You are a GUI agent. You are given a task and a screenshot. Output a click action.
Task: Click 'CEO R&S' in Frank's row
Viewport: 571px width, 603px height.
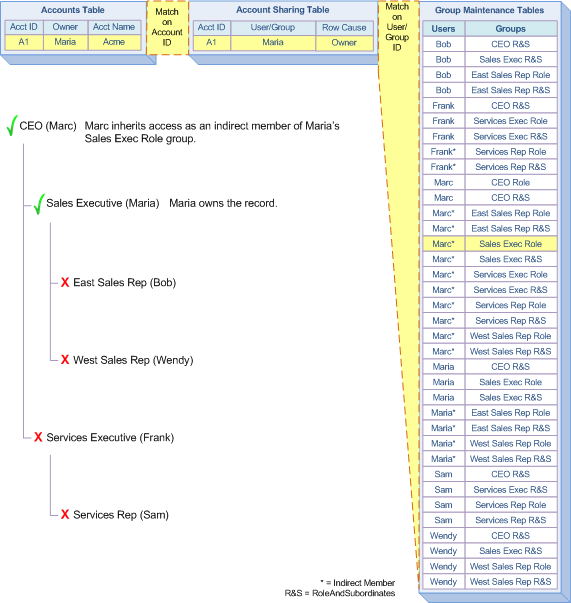(x=511, y=106)
